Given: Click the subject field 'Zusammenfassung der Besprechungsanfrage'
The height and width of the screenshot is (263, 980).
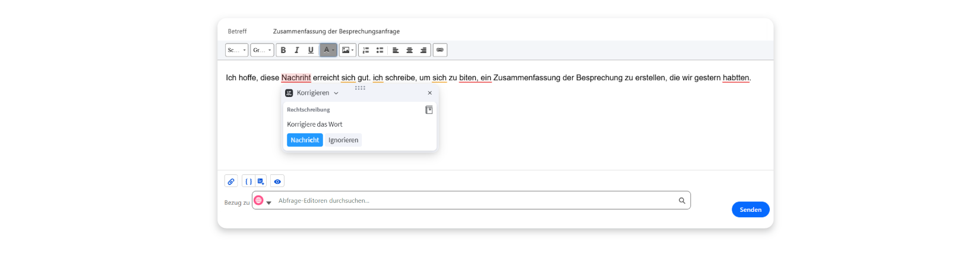Looking at the screenshot, I should pos(336,31).
